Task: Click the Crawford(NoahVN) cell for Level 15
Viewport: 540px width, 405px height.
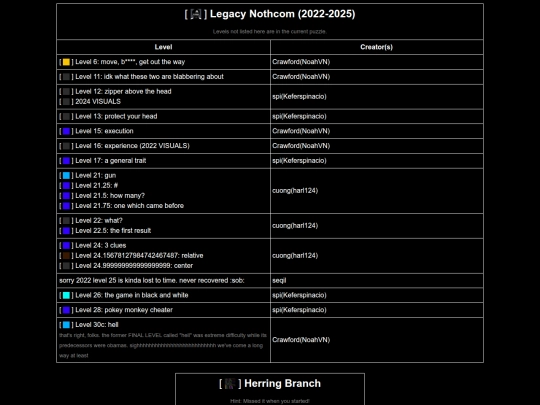Action: (x=377, y=131)
